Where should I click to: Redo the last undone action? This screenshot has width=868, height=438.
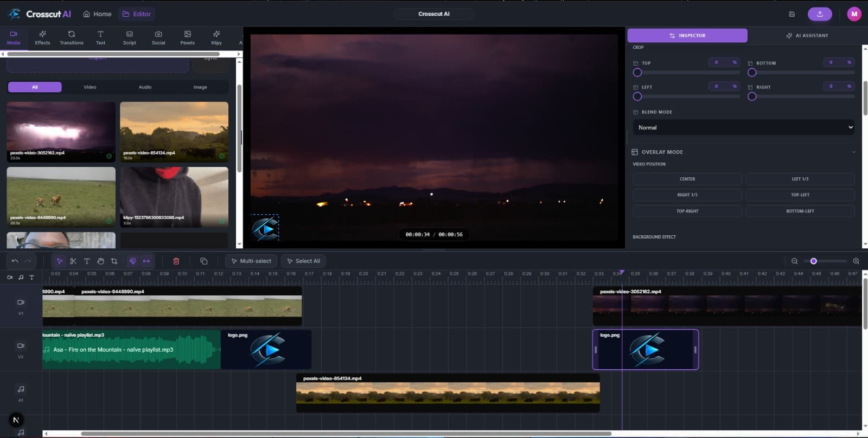click(28, 261)
